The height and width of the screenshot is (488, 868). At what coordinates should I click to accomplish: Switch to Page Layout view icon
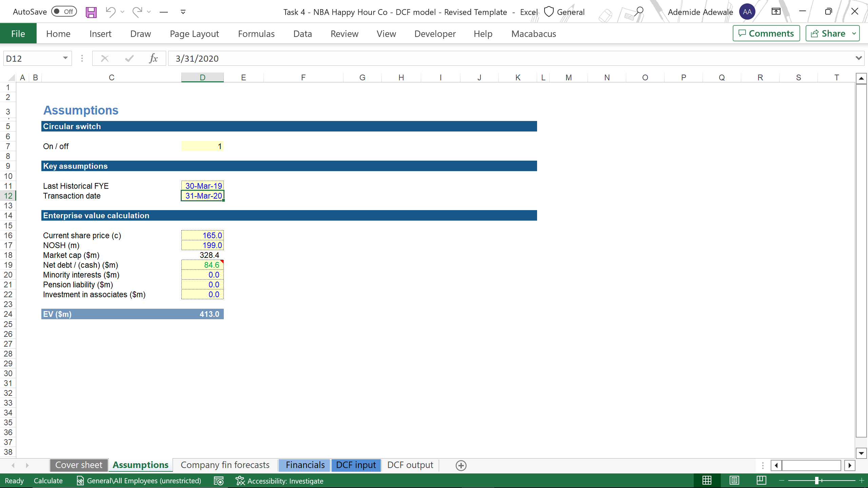[734, 481]
